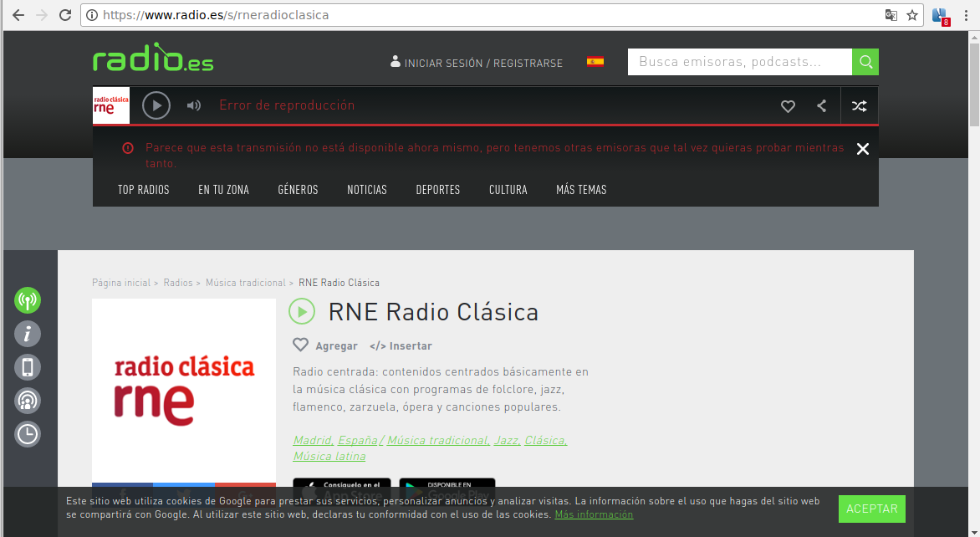
Task: Open the Géneros menu
Action: click(x=299, y=189)
